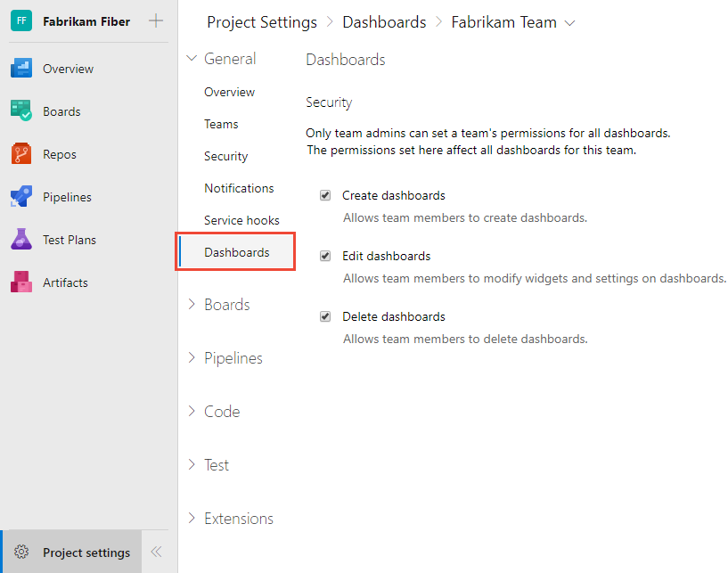Image resolution: width=728 pixels, height=573 pixels.
Task: Expand the Code settings section
Action: 192,411
